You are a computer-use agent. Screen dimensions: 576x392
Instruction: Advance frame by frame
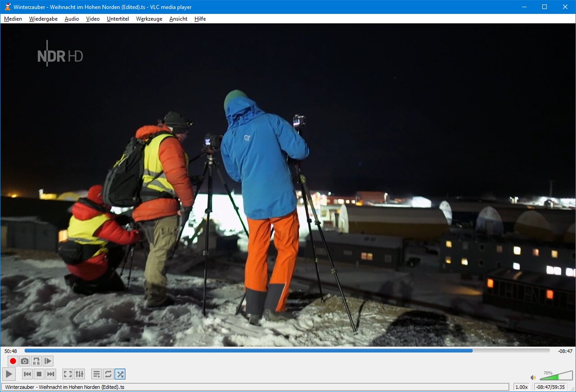(x=48, y=361)
